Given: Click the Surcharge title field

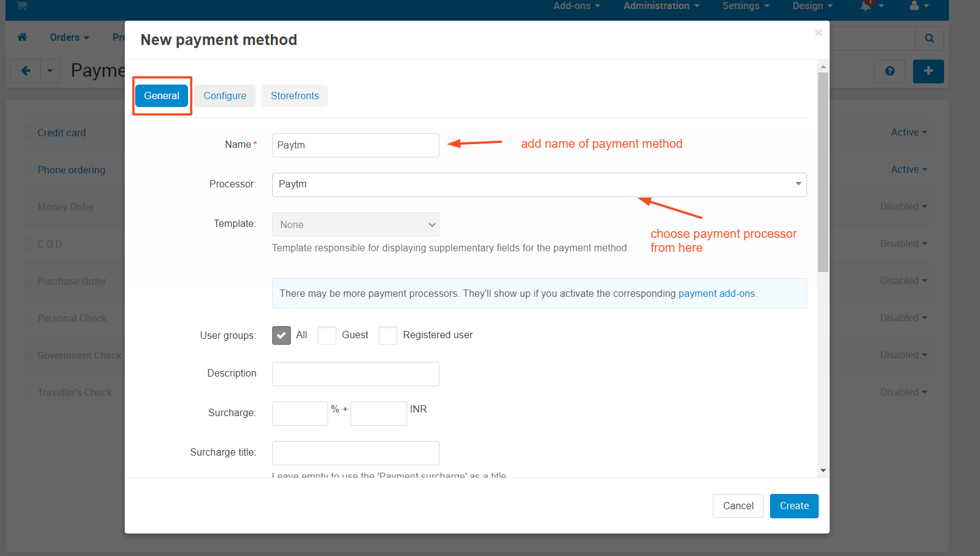Looking at the screenshot, I should pos(355,453).
